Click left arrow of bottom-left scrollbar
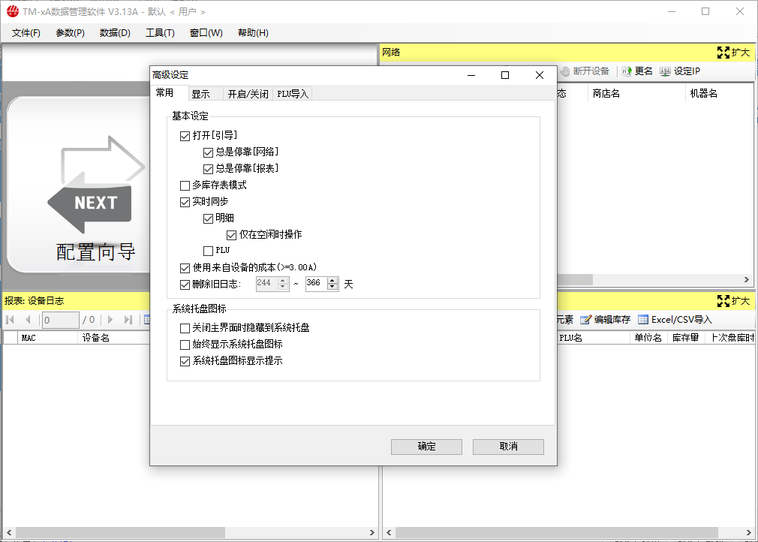This screenshot has width=758, height=542. click(9, 532)
